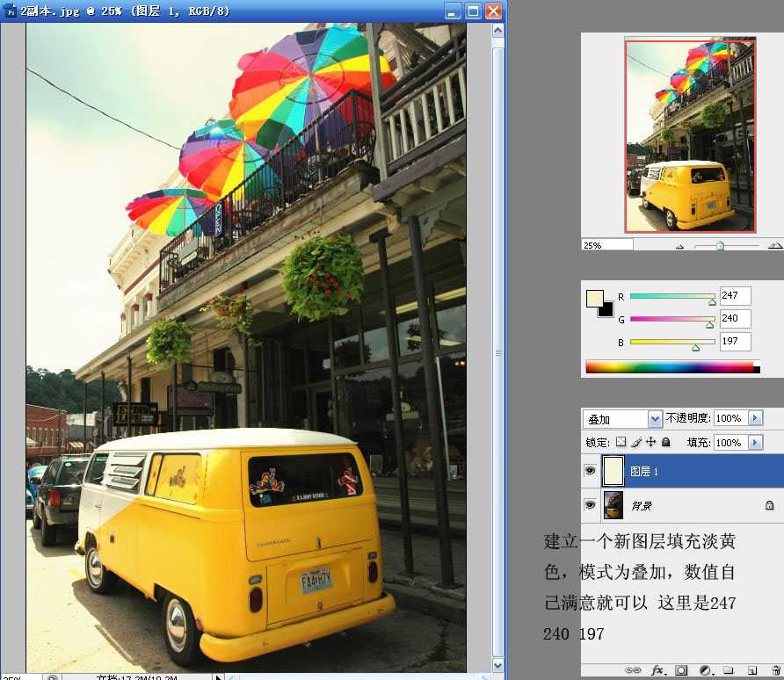Create a new layer
Viewport: 784px width, 680px height.
click(752, 670)
